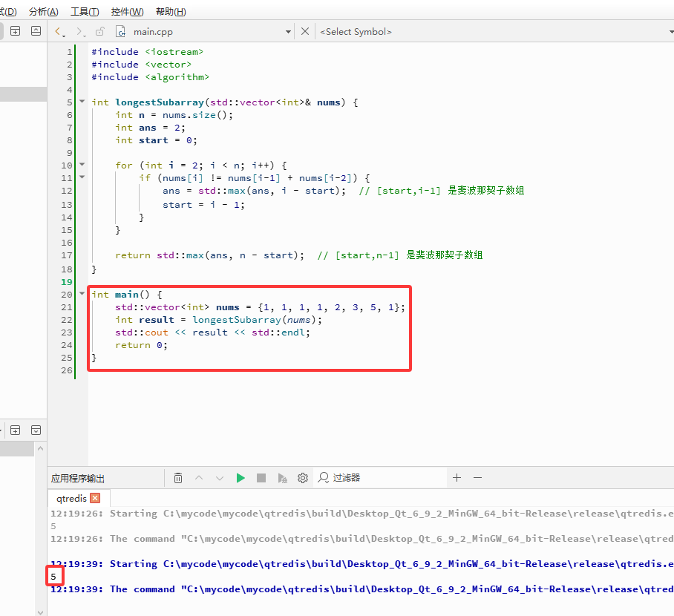Click line number 1 in gutter

coord(70,52)
